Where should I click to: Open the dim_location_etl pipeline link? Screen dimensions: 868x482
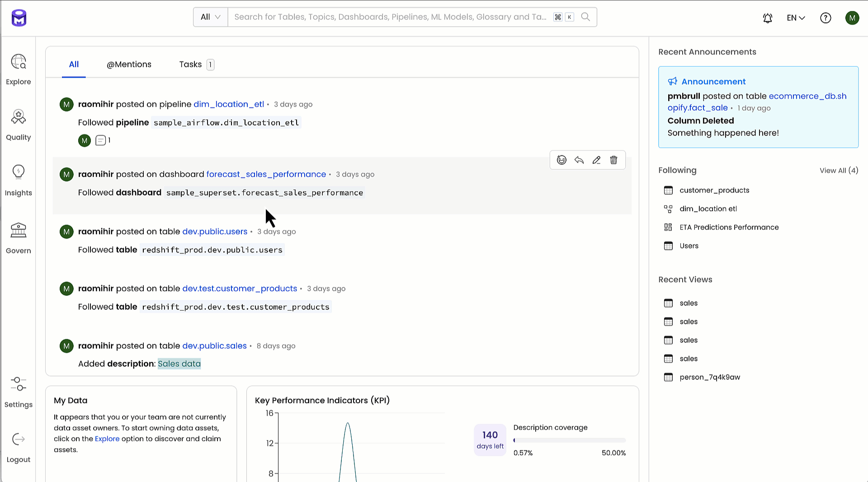tap(228, 104)
